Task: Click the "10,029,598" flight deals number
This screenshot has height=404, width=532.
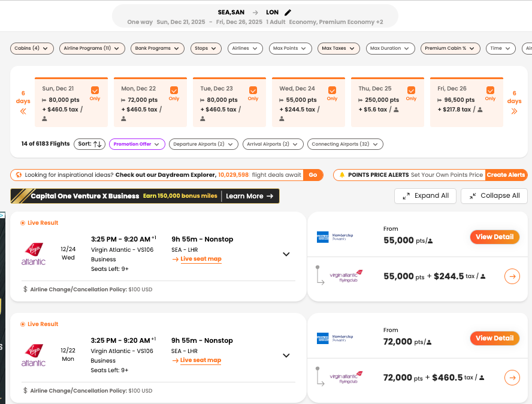Action: (x=234, y=175)
